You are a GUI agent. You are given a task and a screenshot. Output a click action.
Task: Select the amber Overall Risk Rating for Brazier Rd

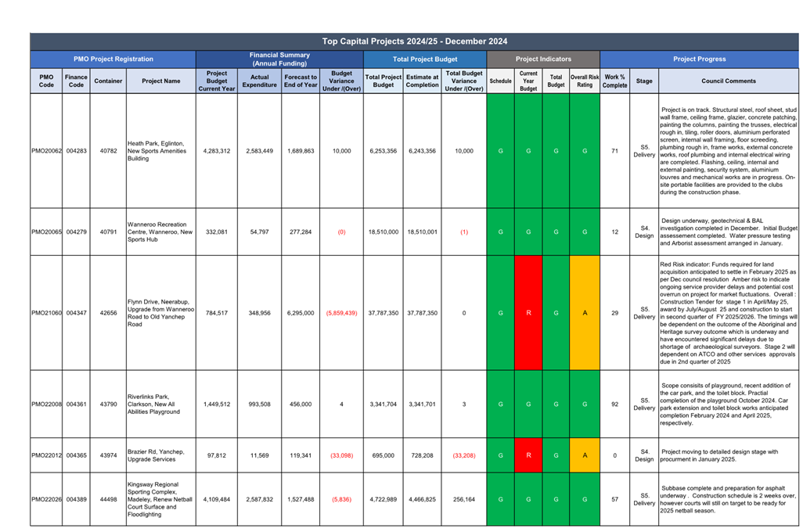585,455
